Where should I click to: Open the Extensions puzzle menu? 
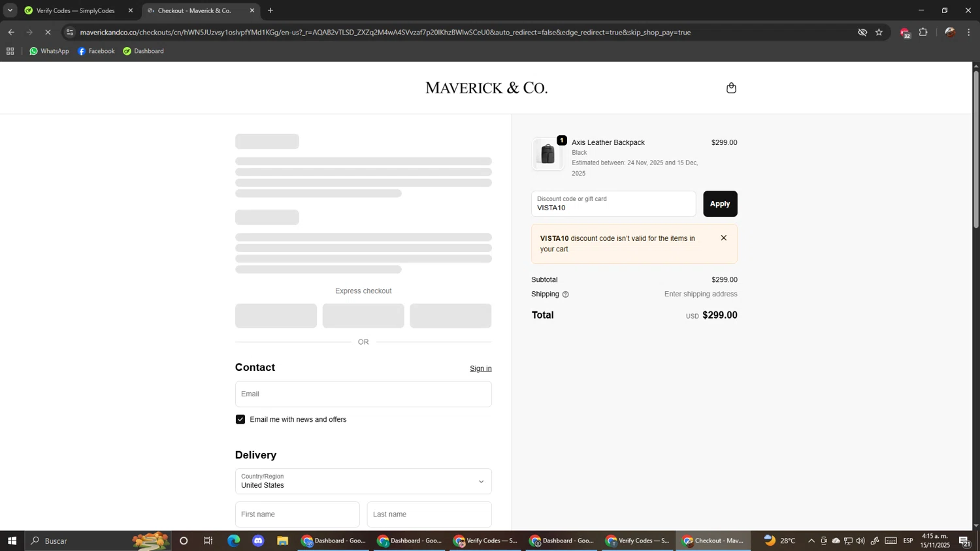click(923, 32)
